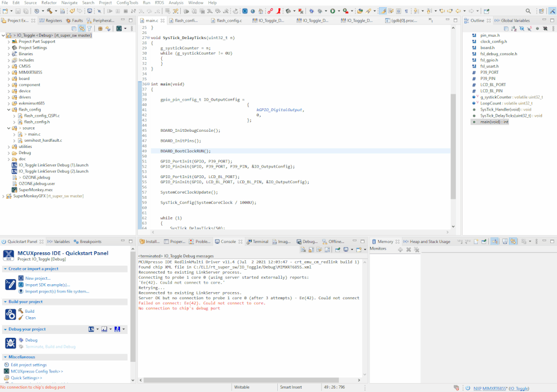
Task: Click the red link icon in the toolbar
Action: pos(270,11)
